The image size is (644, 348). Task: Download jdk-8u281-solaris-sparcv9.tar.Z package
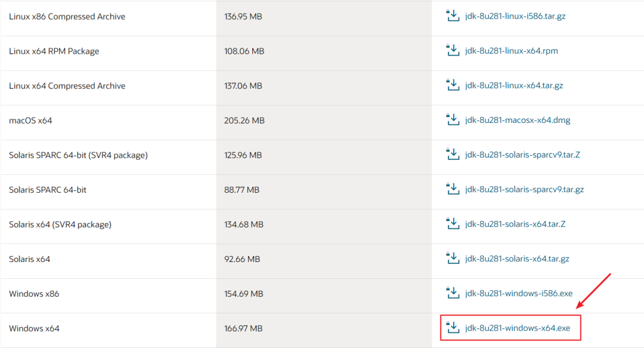tap(522, 155)
